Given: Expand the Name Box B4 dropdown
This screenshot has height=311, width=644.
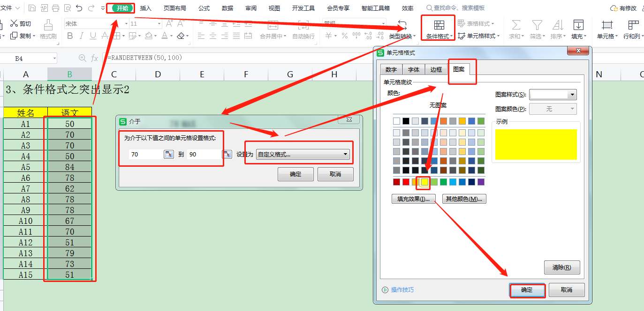Looking at the screenshot, I should (54, 58).
